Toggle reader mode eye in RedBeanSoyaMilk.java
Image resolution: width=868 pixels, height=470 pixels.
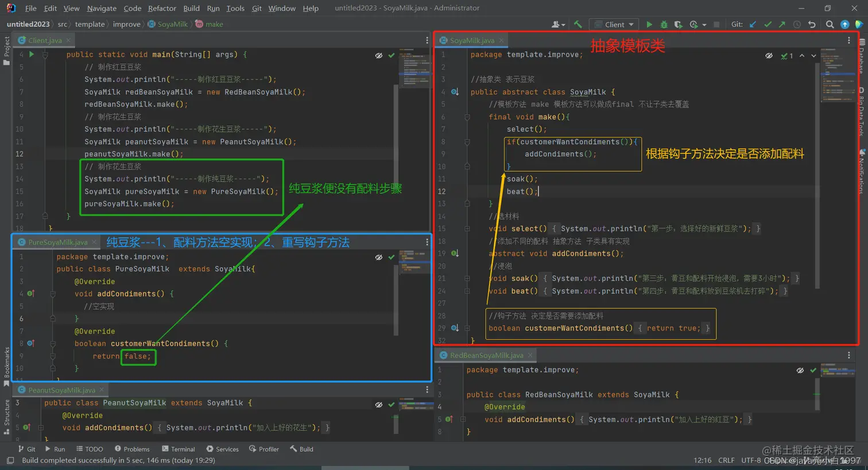pyautogui.click(x=800, y=371)
